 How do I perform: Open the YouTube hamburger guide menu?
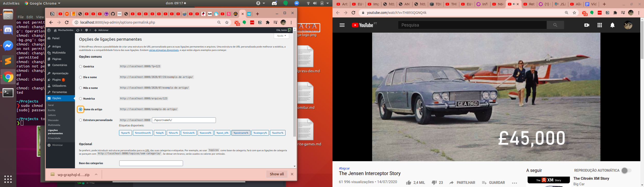click(x=342, y=25)
